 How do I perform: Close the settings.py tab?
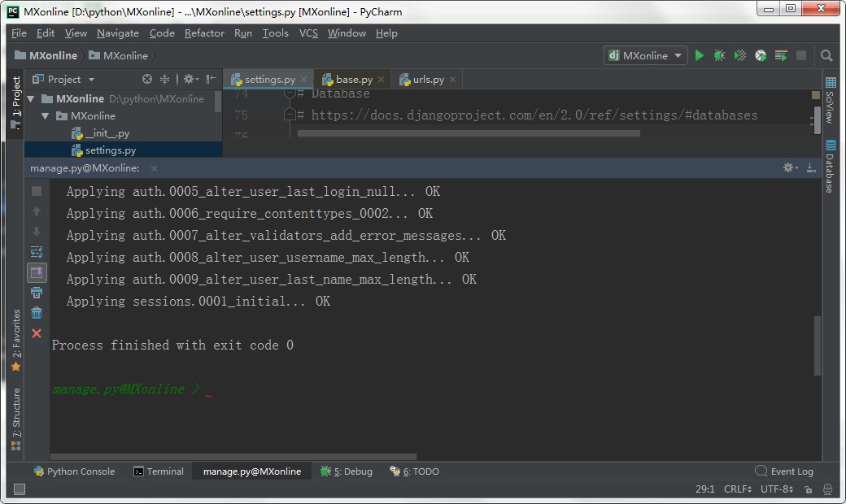[x=303, y=79]
